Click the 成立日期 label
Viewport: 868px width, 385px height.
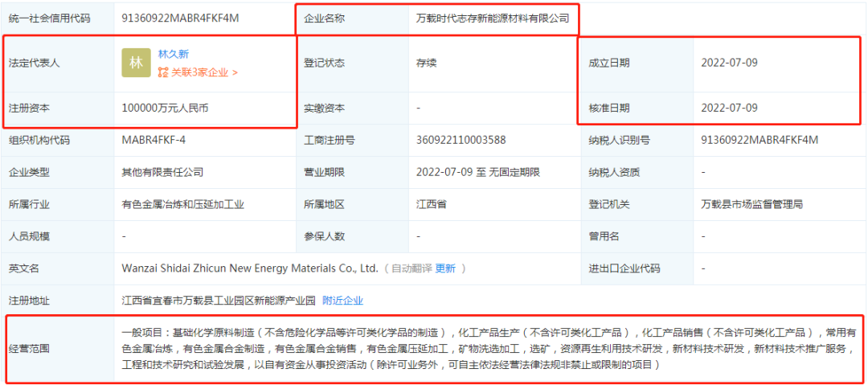(609, 63)
